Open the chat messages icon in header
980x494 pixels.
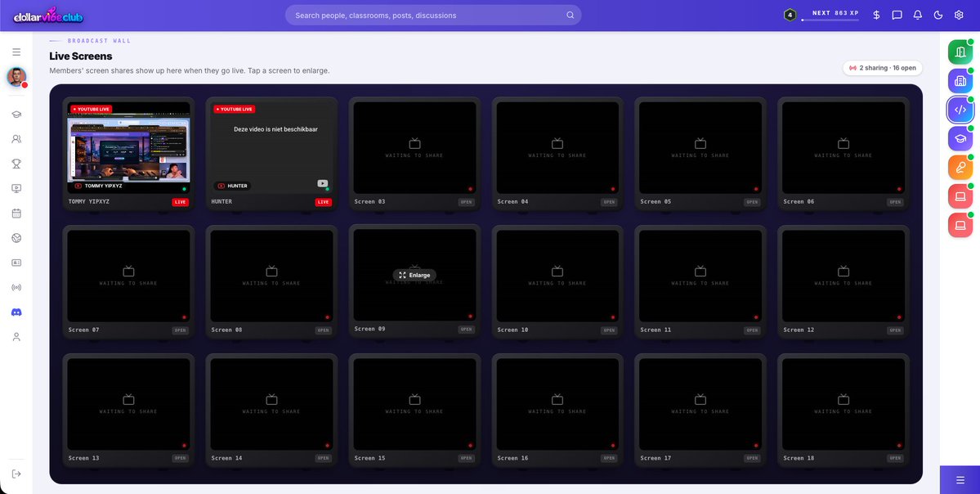click(897, 15)
